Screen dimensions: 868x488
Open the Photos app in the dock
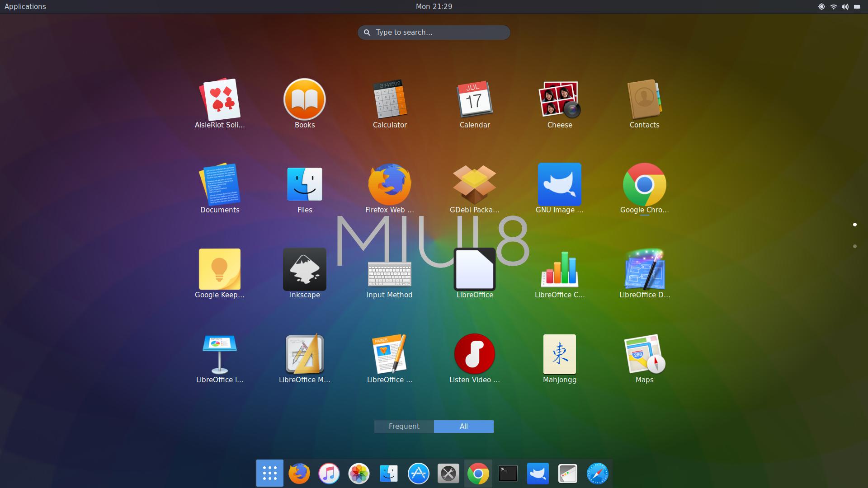(x=359, y=474)
